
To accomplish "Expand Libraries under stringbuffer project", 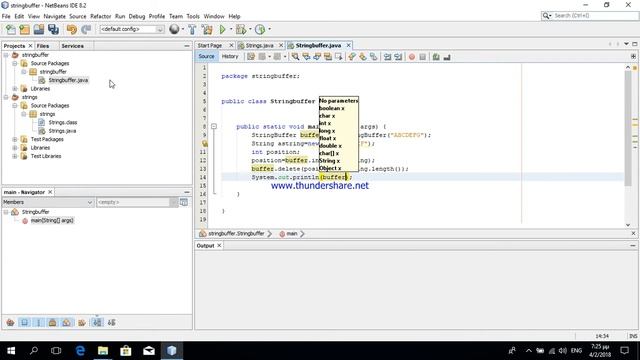I will tap(15, 89).
